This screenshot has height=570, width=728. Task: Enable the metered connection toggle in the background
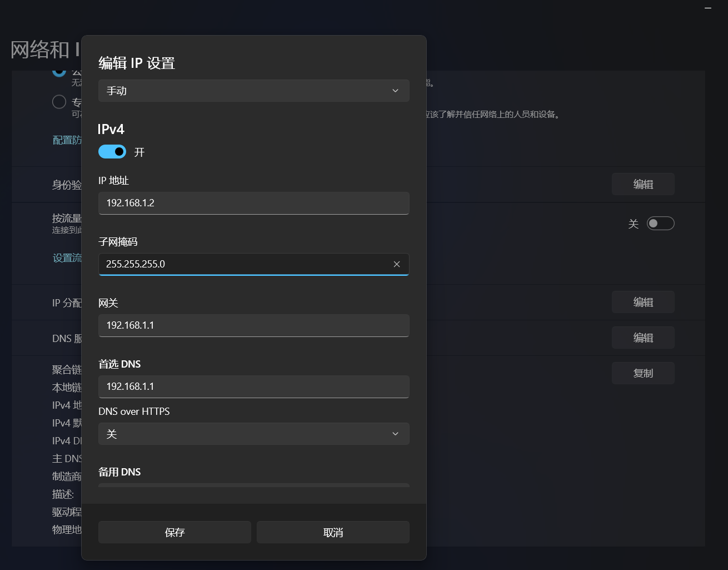[x=660, y=224]
